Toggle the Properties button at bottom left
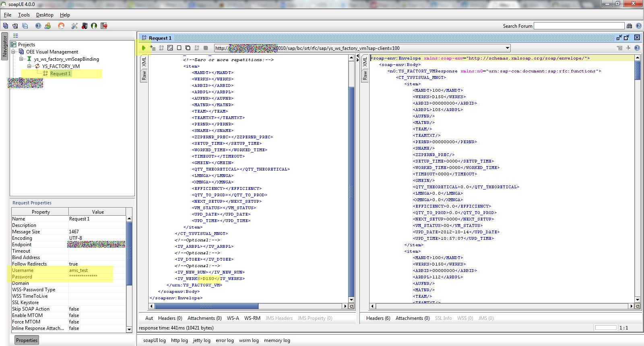This screenshot has width=644, height=346. tap(27, 340)
